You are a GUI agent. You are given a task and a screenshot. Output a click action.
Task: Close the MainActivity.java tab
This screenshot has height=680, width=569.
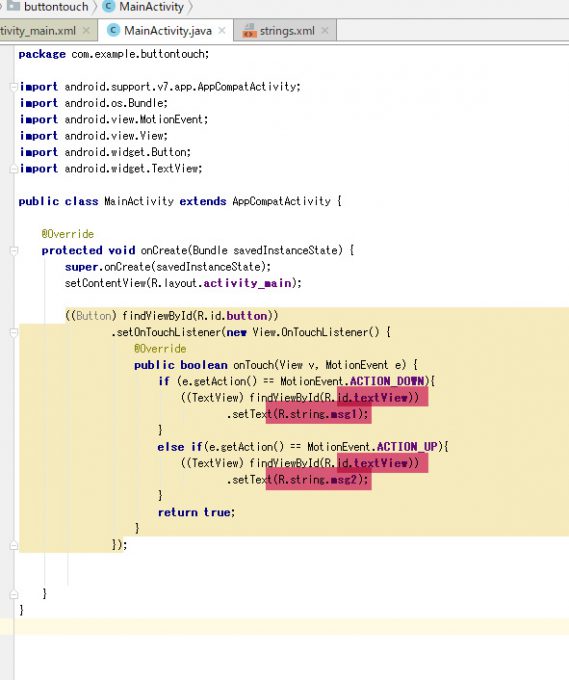pos(222,30)
